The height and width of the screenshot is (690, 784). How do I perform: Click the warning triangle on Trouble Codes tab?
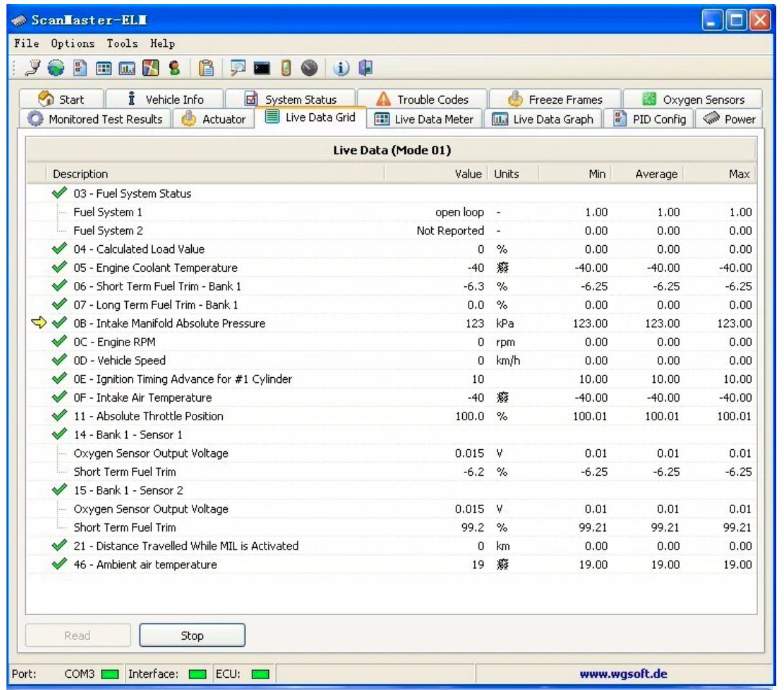384,99
